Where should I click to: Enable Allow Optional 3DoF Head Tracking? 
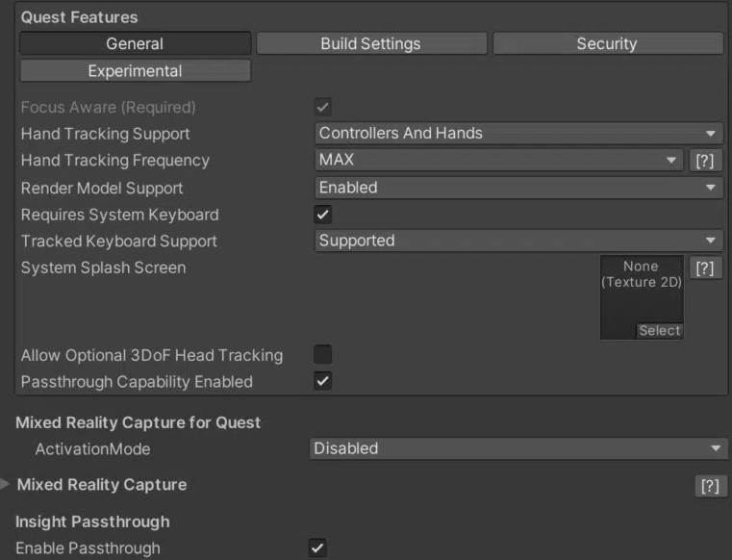322,354
